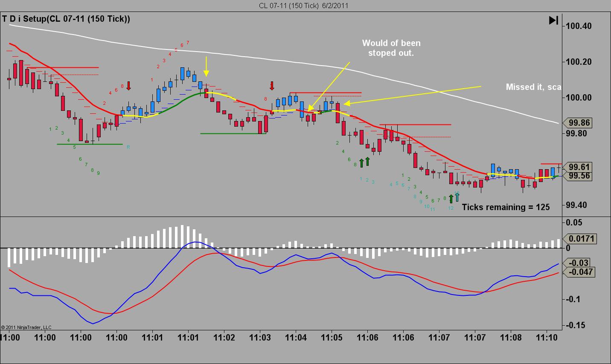
Task: Click the 100.00 price axis label
Action: 579,98
